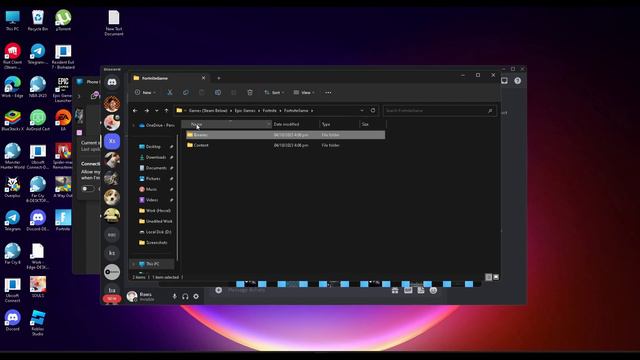
Task: Sort by the Name column header
Action: [x=227, y=124]
